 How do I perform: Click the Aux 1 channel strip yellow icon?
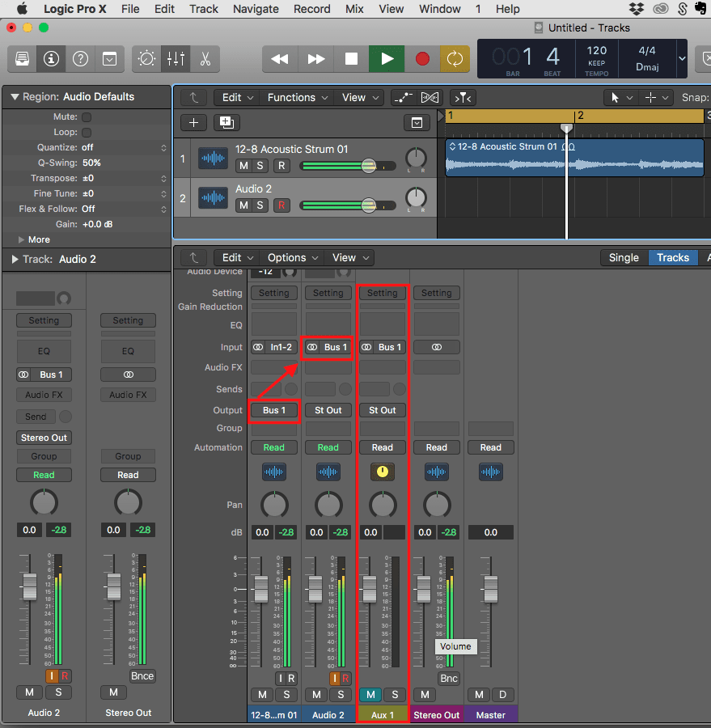[x=383, y=472]
